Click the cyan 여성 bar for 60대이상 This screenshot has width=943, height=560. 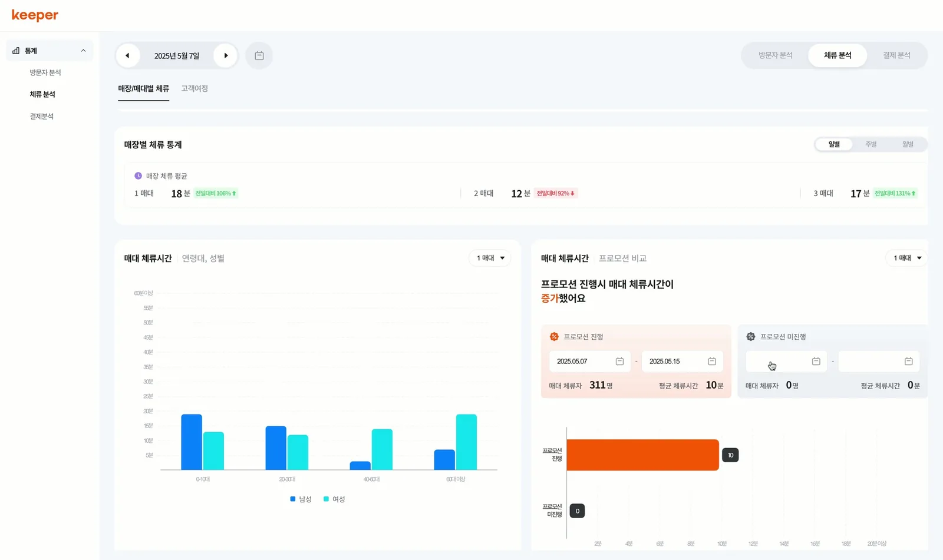[x=466, y=442]
